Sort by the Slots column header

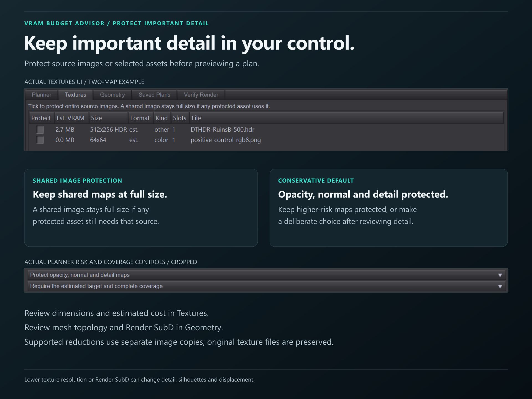tap(180, 118)
